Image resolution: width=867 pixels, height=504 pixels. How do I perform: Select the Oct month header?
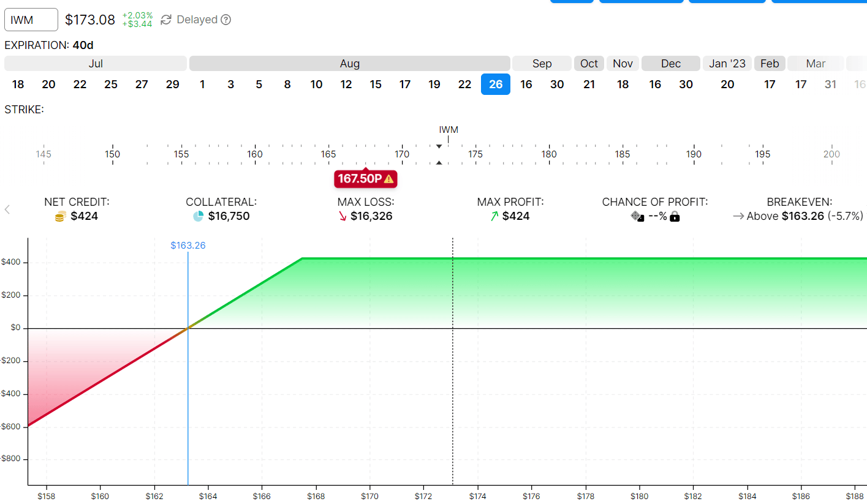589,64
